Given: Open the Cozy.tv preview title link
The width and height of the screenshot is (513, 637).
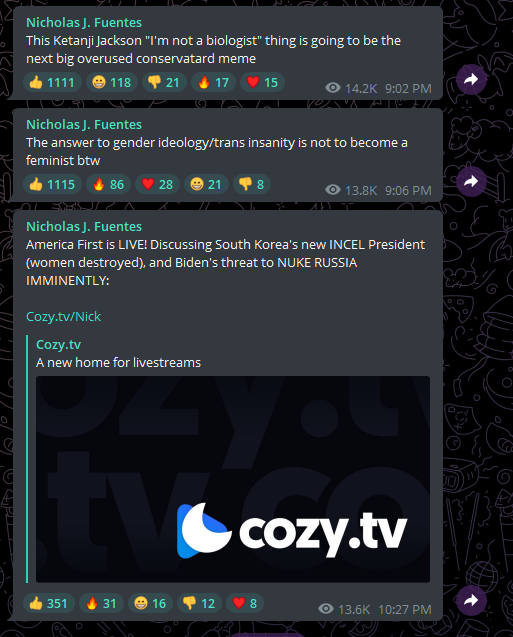Looking at the screenshot, I should pyautogui.click(x=58, y=344).
